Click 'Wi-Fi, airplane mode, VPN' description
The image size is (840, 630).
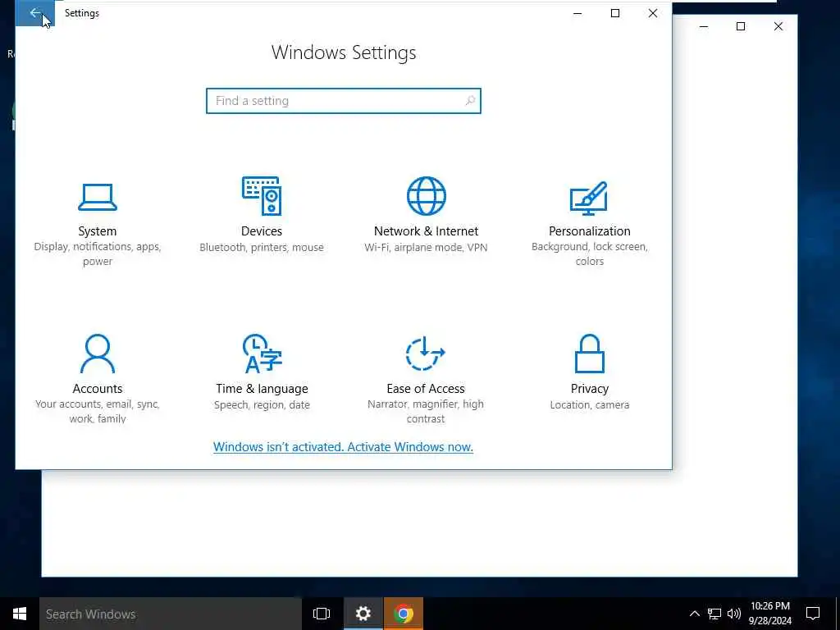(x=426, y=247)
